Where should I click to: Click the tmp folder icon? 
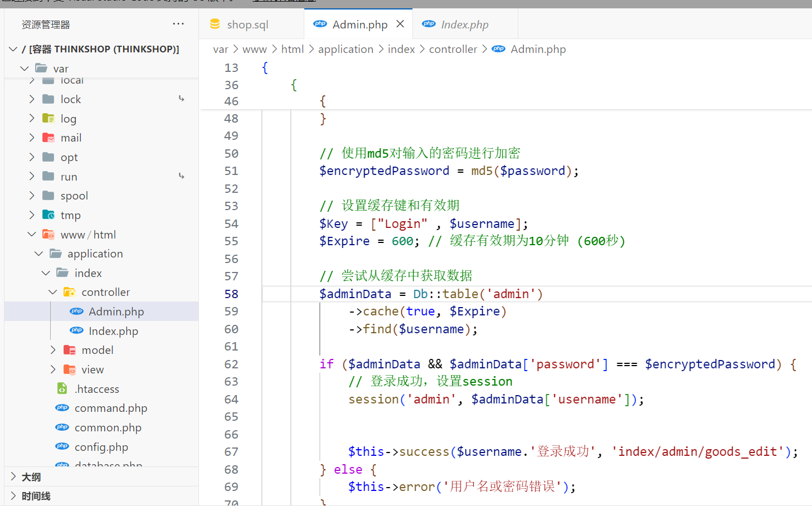tap(48, 215)
